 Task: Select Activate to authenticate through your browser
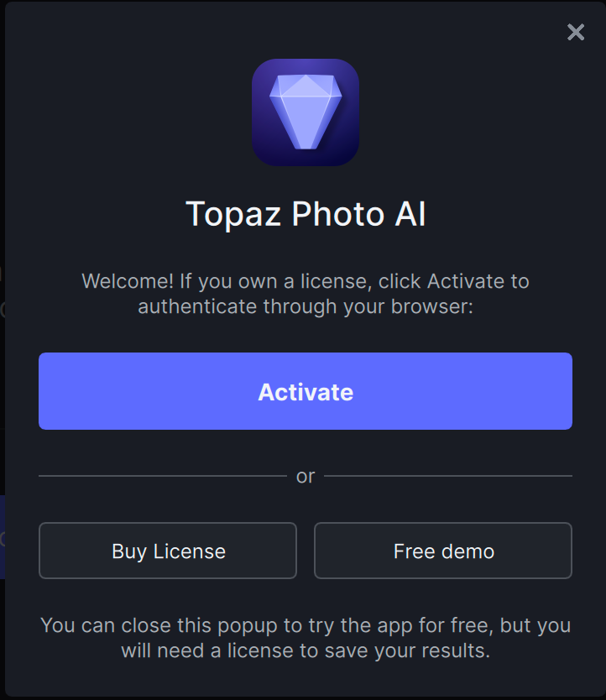(x=306, y=391)
